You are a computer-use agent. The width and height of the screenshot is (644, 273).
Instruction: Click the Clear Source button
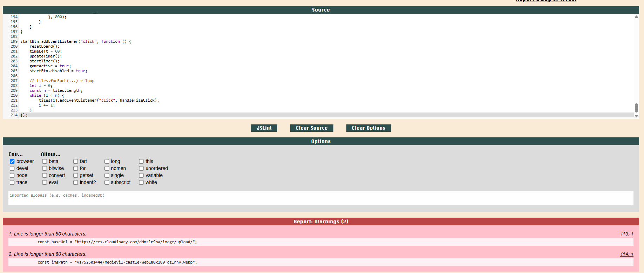312,128
